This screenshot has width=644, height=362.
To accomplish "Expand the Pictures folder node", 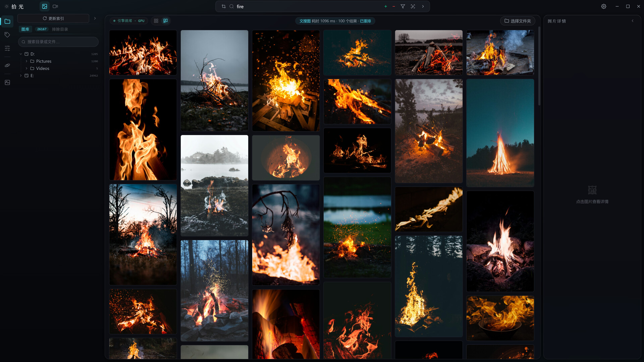I will (x=26, y=61).
